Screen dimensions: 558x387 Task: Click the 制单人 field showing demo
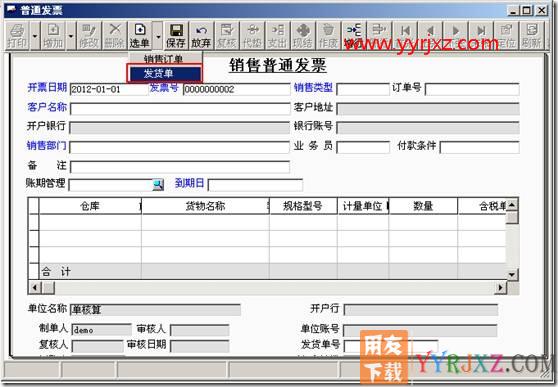pyautogui.click(x=101, y=330)
